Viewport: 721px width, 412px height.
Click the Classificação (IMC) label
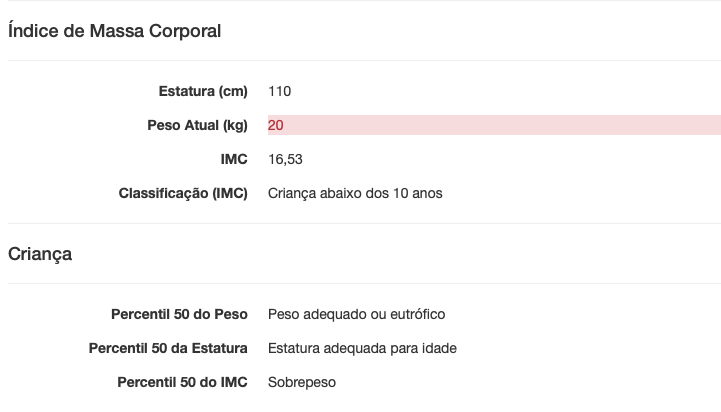[183, 193]
